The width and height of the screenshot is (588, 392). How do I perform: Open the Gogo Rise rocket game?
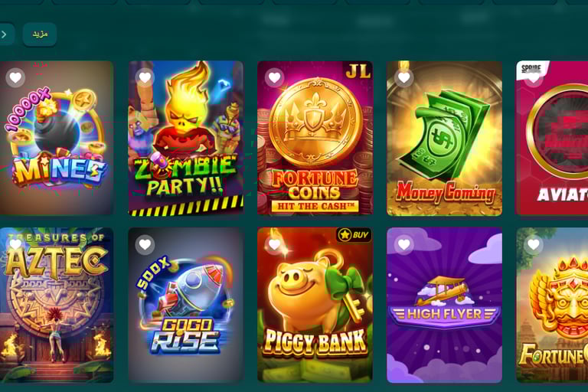[x=185, y=305]
